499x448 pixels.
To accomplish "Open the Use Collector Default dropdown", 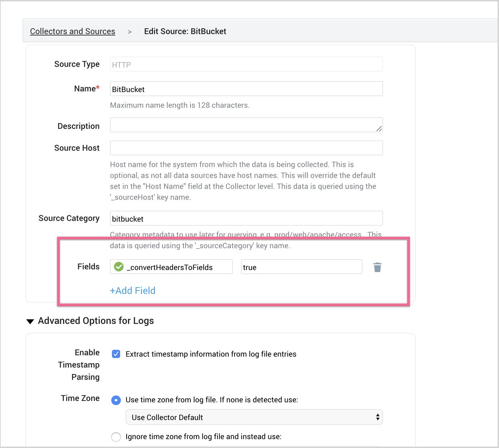I will click(254, 417).
